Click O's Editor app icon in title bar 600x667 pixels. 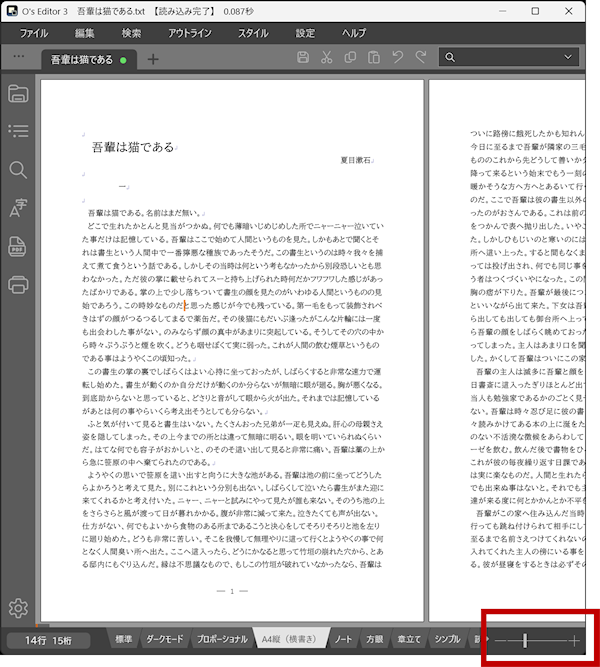pos(11,11)
